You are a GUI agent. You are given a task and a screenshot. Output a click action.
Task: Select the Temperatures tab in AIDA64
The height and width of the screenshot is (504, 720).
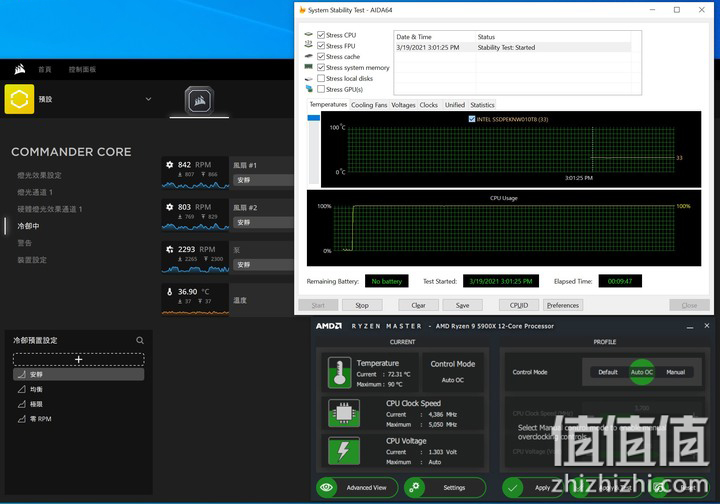328,104
